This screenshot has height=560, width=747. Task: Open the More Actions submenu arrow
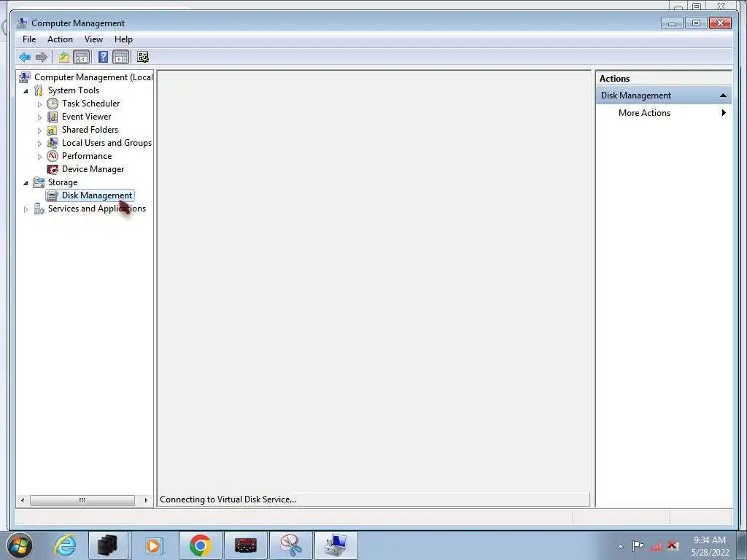(724, 113)
